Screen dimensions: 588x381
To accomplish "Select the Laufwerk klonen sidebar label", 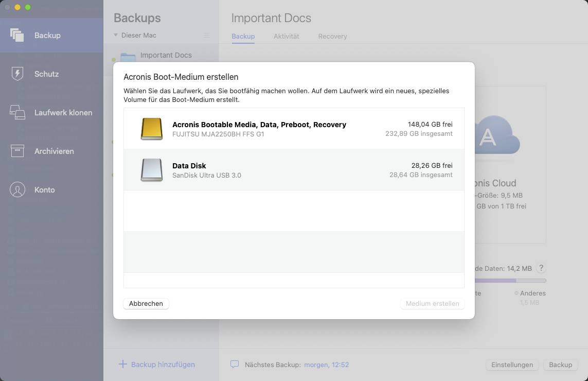I will 63,113.
